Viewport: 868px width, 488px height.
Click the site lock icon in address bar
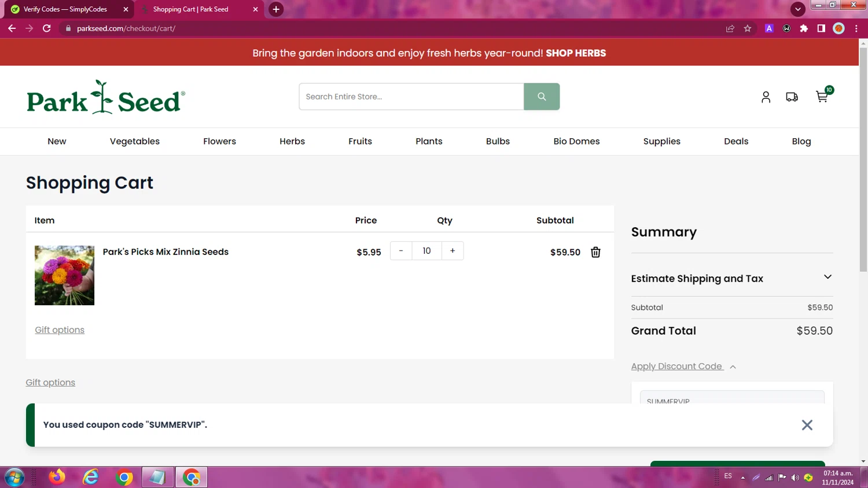tap(68, 28)
